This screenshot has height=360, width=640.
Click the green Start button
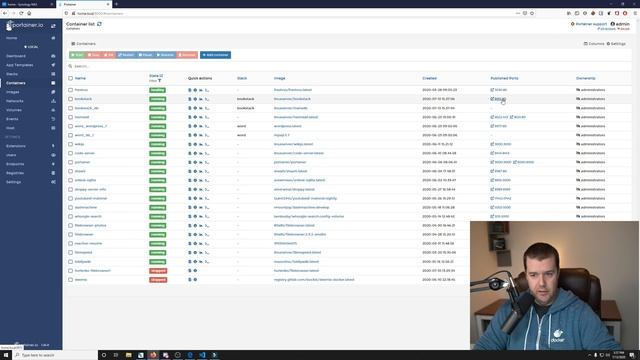[x=77, y=55]
